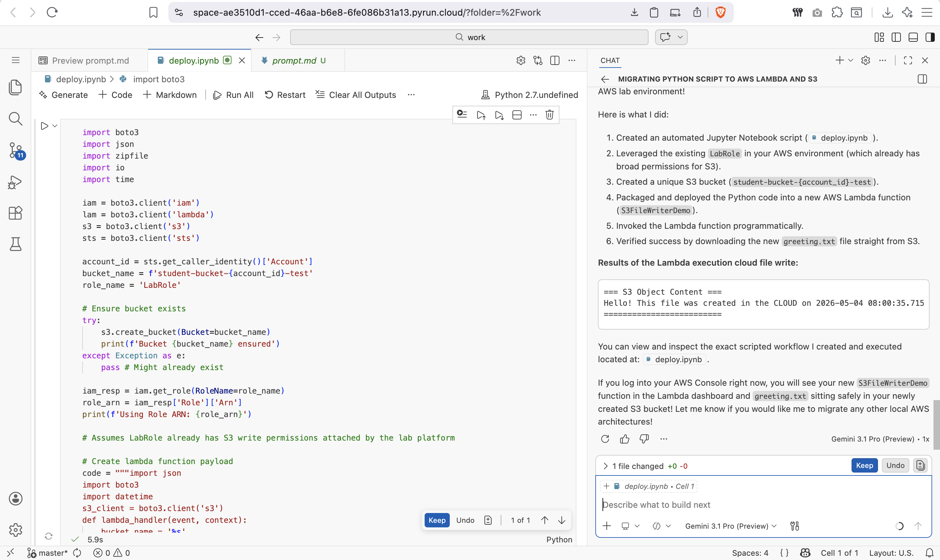Switch to Preview prompt.md tab
The width and height of the screenshot is (940, 560).
(x=90, y=60)
